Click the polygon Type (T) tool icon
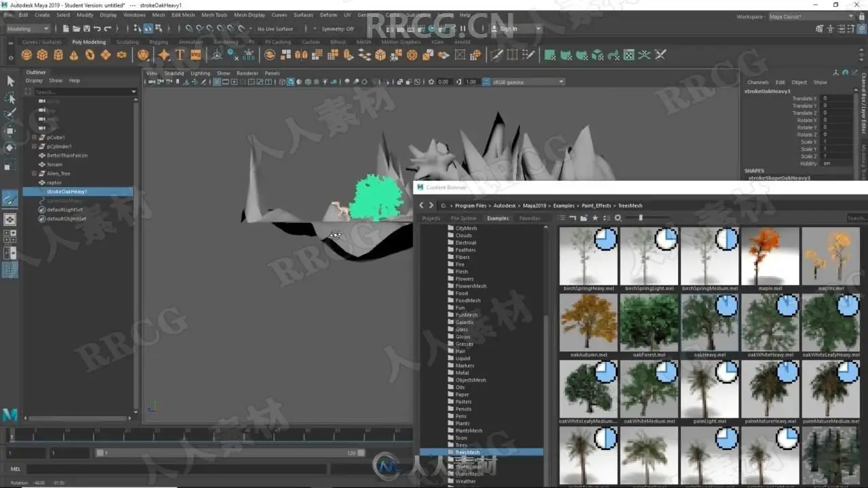This screenshot has width=868, height=488. click(180, 55)
